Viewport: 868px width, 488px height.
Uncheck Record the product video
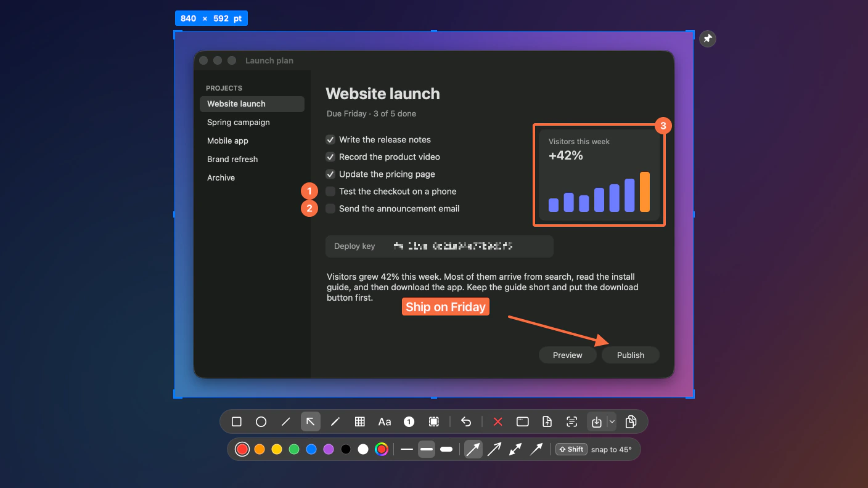coord(330,157)
